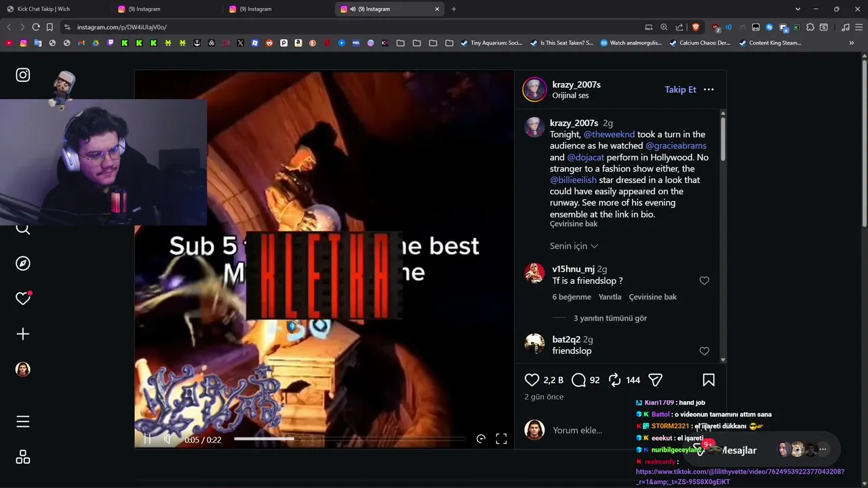Open Is This Seat Taken bookmark
This screenshot has height=488, width=868.
point(561,43)
